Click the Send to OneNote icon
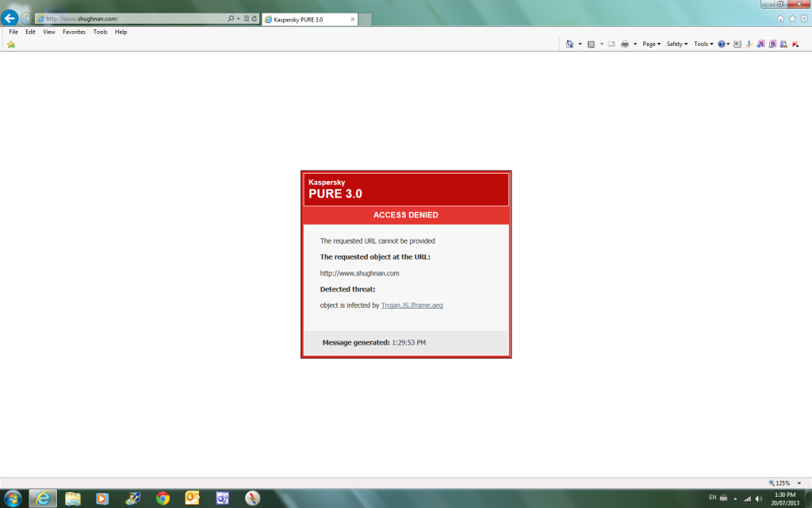 (760, 44)
